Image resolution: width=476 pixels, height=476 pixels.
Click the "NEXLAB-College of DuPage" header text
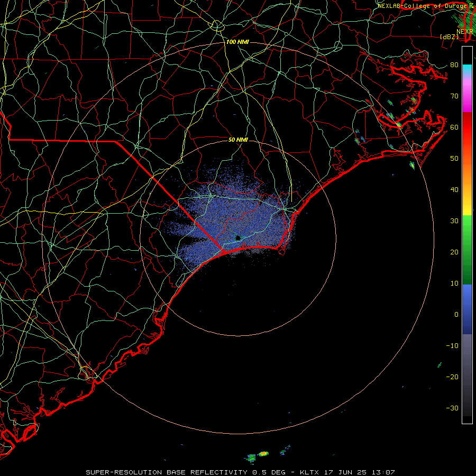(x=423, y=6)
